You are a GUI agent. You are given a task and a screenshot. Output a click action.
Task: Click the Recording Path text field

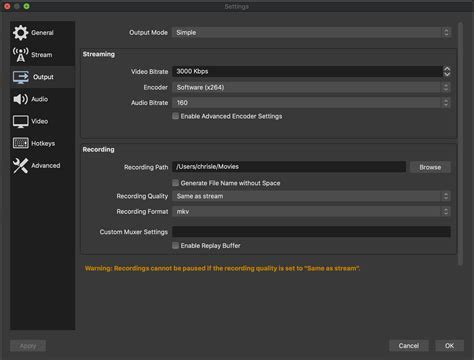[289, 167]
